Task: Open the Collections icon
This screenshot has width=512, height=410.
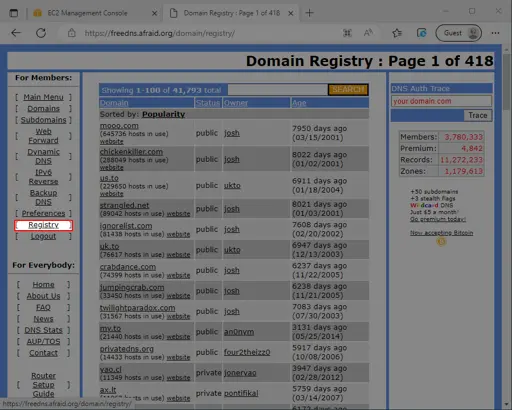Action: [x=421, y=33]
